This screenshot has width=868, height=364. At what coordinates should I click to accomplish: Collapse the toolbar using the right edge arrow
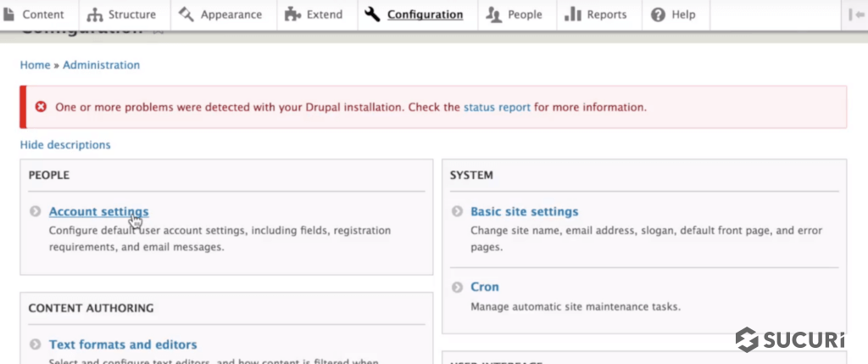click(x=856, y=14)
